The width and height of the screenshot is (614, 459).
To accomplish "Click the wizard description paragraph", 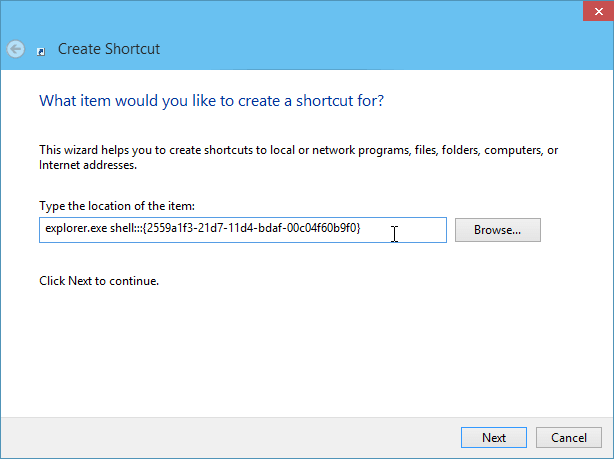I will click(x=298, y=157).
